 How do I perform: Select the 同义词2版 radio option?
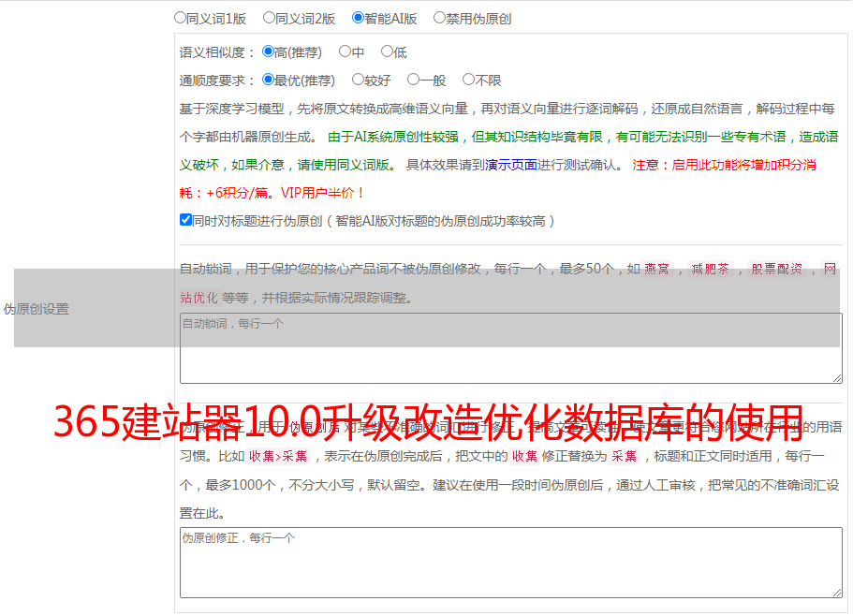pos(269,18)
